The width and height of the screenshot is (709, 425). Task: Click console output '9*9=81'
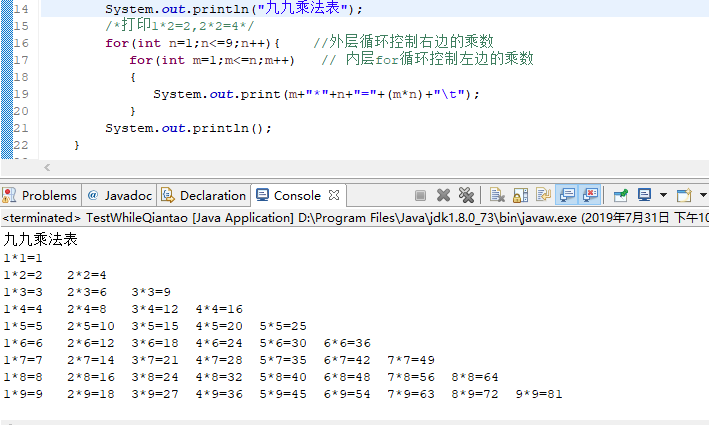point(539,394)
